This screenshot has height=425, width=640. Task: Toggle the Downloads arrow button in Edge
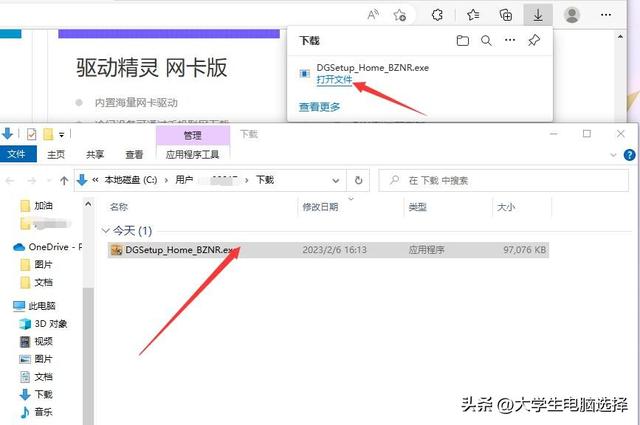538,15
